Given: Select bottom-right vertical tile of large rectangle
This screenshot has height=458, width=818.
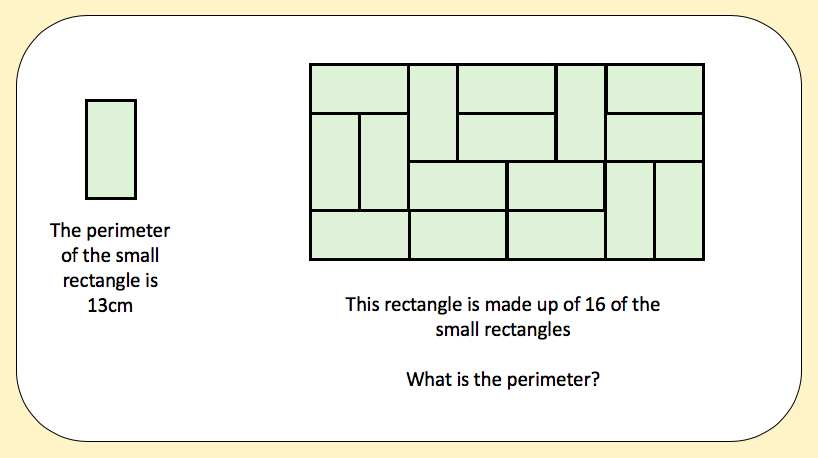Looking at the screenshot, I should (x=679, y=210).
